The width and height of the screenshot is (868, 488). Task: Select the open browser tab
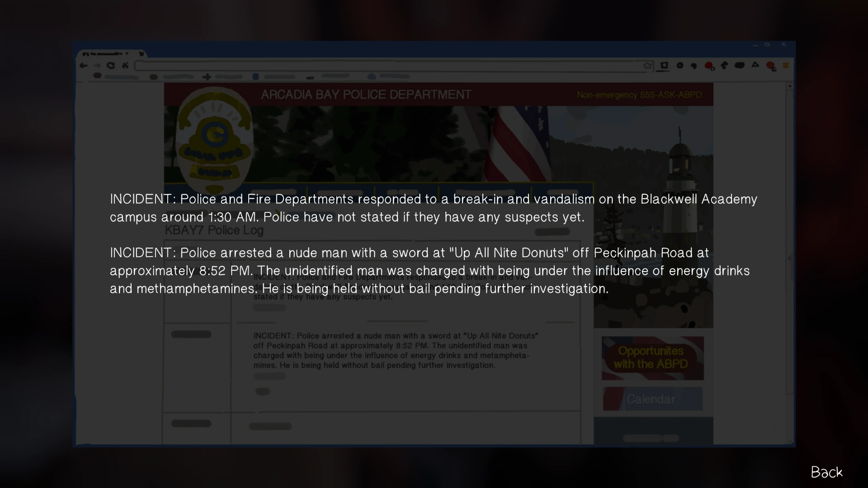click(x=107, y=54)
